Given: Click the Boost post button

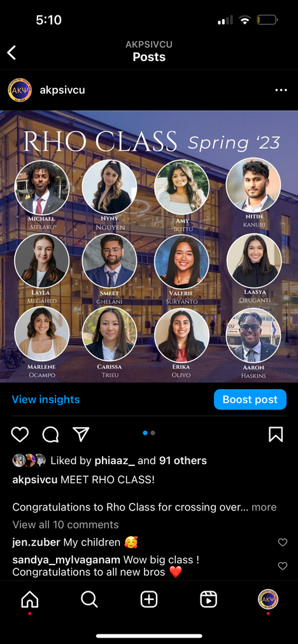Looking at the screenshot, I should point(250,400).
